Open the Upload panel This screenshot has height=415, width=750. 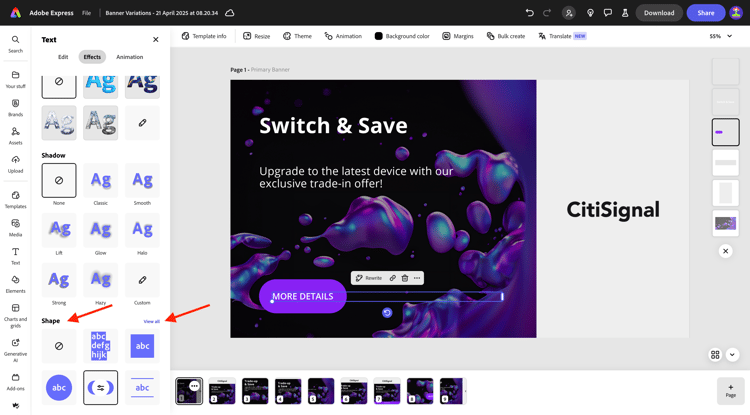[x=15, y=164]
